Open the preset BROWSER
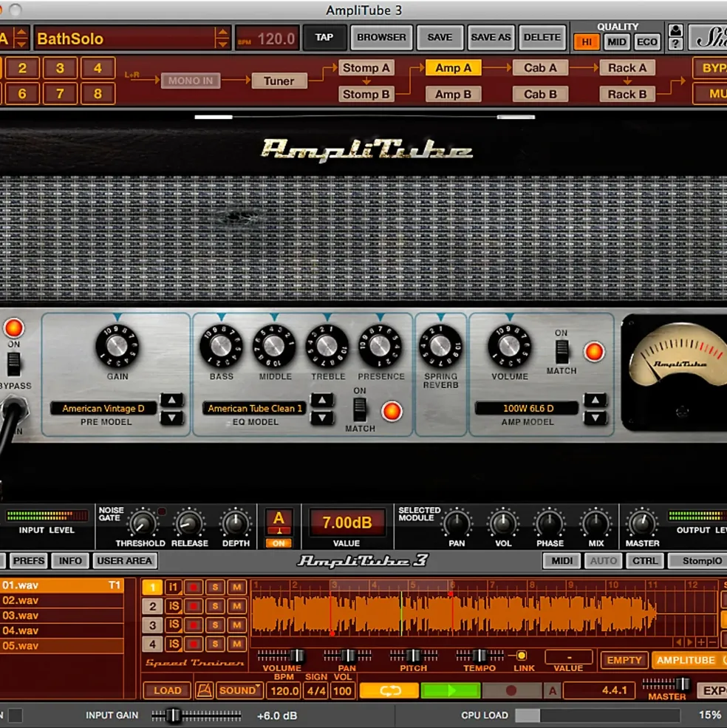Screen dimensions: 727x728 click(x=381, y=37)
